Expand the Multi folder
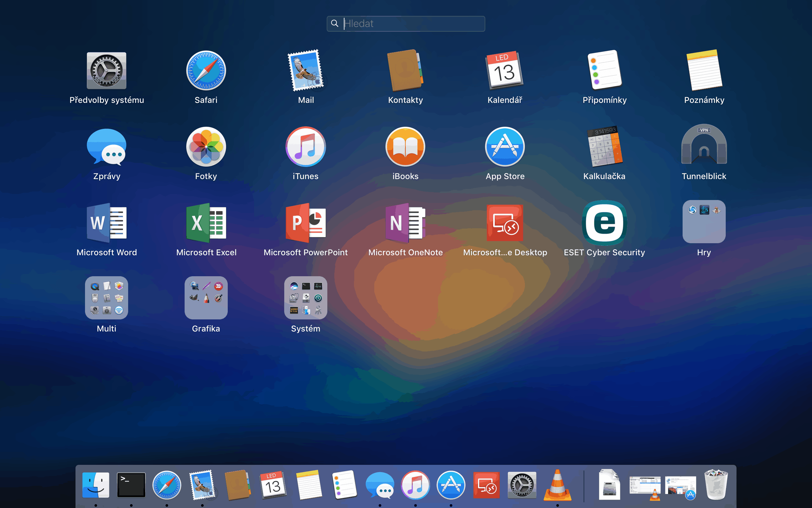Viewport: 812px width, 508px height. click(x=107, y=298)
